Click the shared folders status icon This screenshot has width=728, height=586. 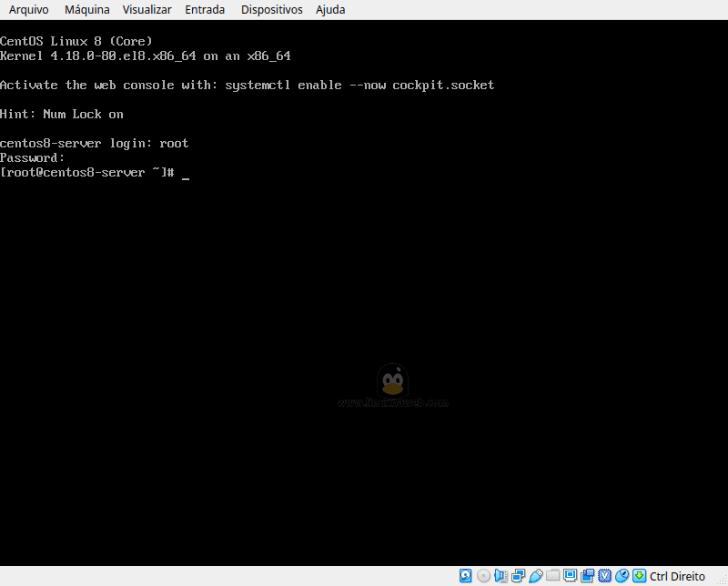[x=552, y=576]
